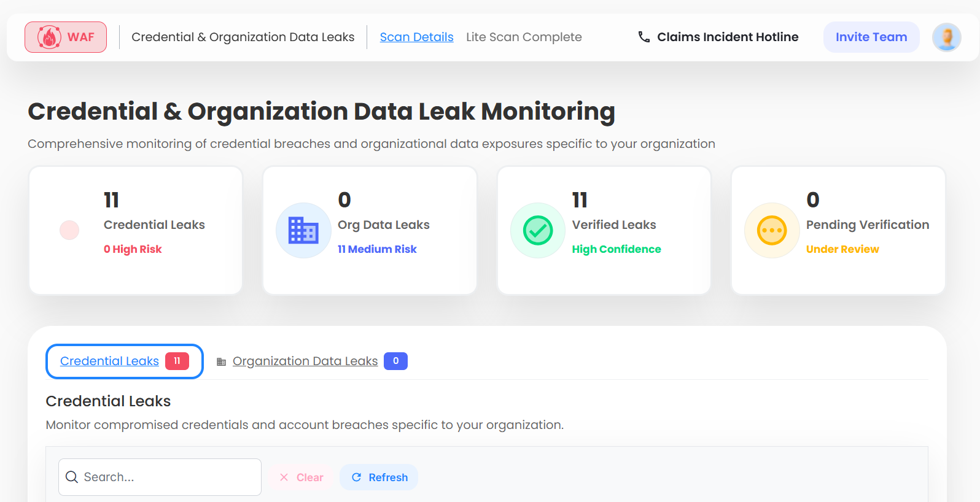
Task: Click the yellow ellipsis icon on Pending Verification card
Action: 772,231
